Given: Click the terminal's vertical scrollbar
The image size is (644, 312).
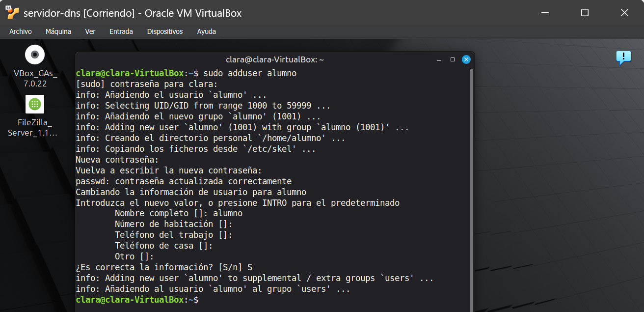Looking at the screenshot, I should [472, 187].
